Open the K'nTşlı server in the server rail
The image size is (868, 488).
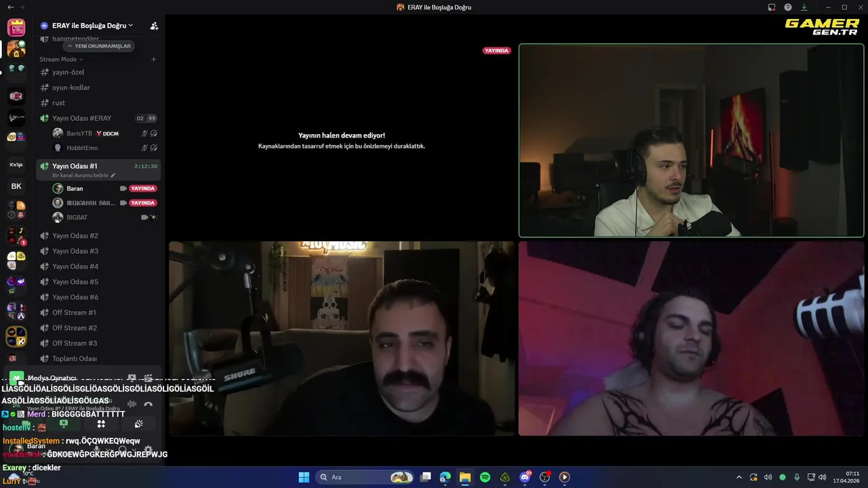pos(16,165)
